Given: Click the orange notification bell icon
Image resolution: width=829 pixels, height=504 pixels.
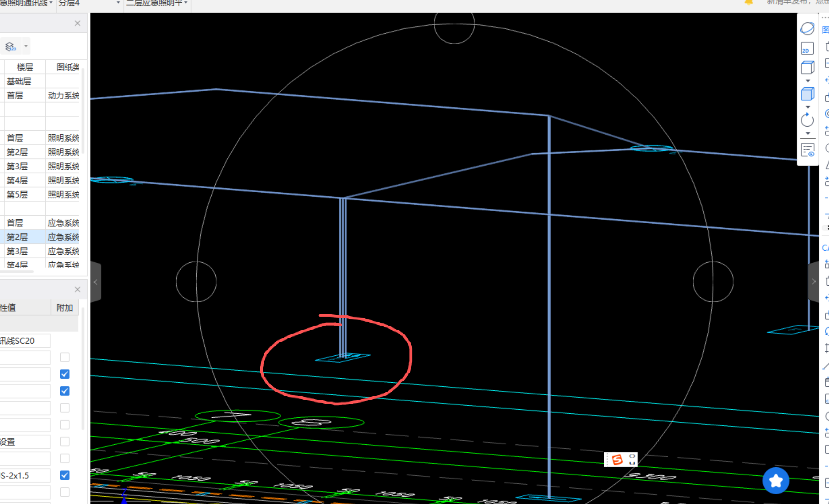Looking at the screenshot, I should point(749,2).
